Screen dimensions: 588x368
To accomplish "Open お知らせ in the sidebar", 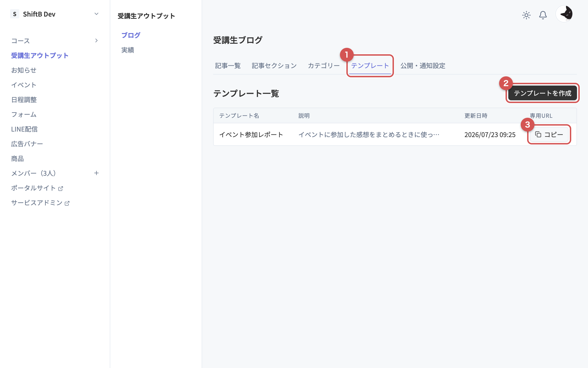I will click(24, 70).
